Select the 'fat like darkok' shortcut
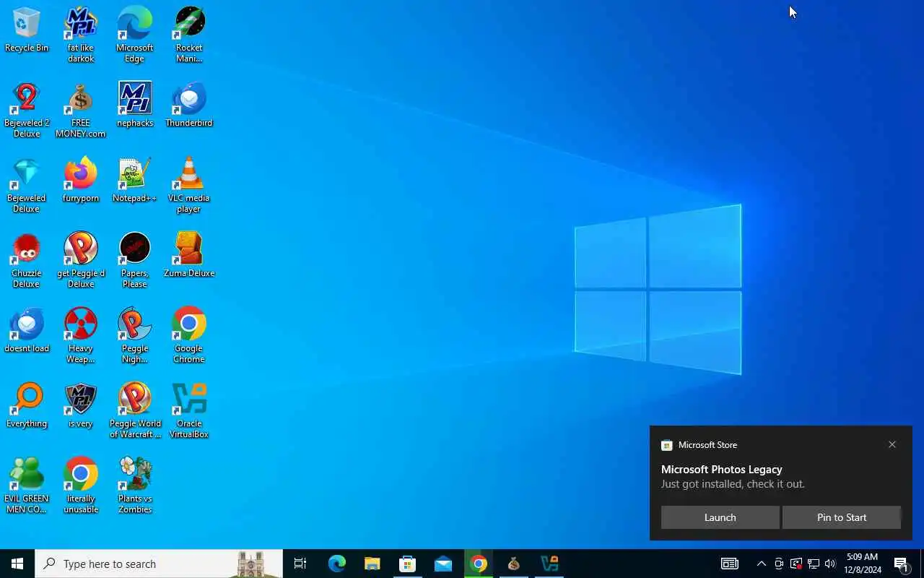Screen dimensions: 924x578 click(x=81, y=35)
